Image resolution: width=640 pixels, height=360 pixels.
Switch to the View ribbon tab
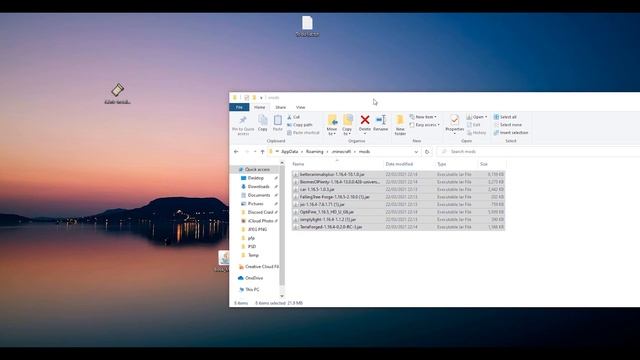(x=300, y=107)
